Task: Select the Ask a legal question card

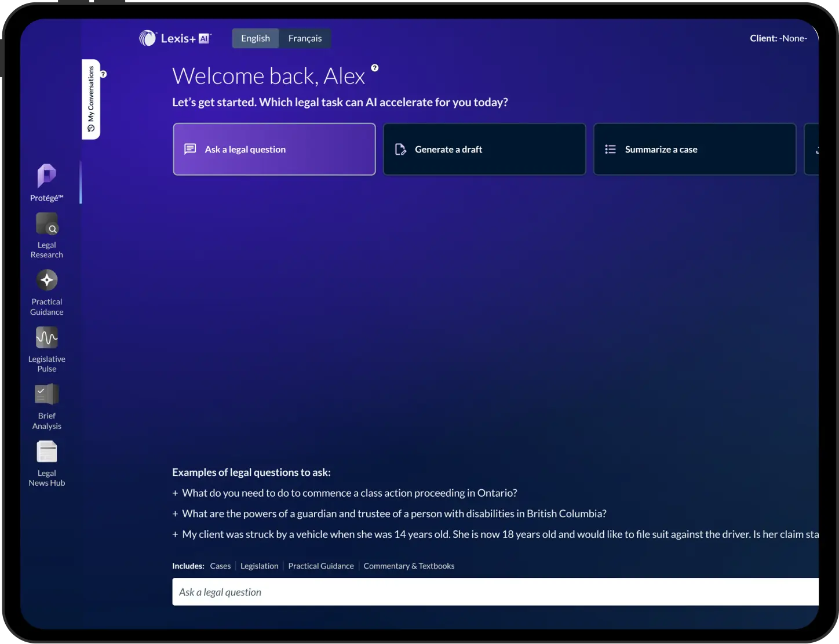Action: [x=274, y=149]
